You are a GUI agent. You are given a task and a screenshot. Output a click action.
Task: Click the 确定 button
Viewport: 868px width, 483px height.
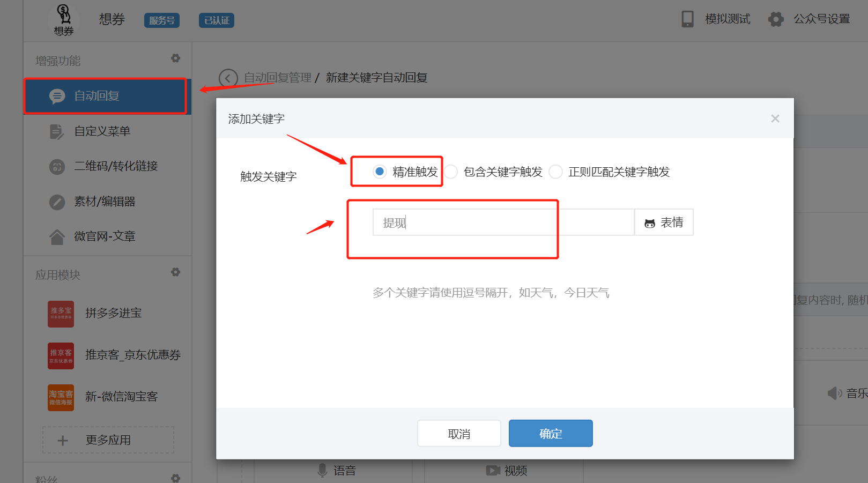click(x=551, y=433)
